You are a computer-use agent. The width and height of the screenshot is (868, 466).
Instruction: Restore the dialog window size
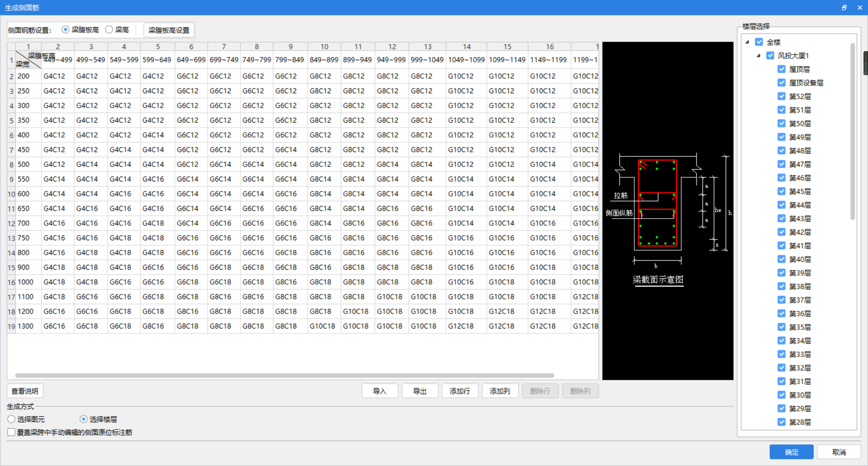[x=844, y=7]
